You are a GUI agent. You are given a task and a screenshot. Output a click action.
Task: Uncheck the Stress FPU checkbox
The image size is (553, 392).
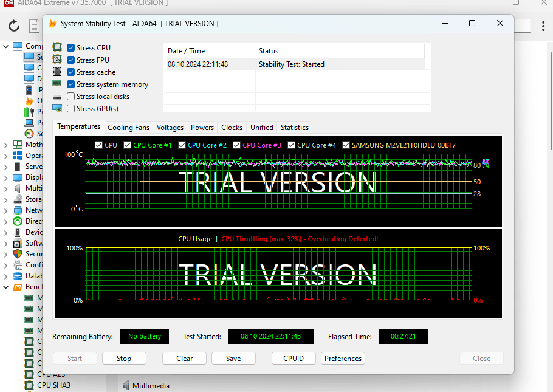coord(71,60)
